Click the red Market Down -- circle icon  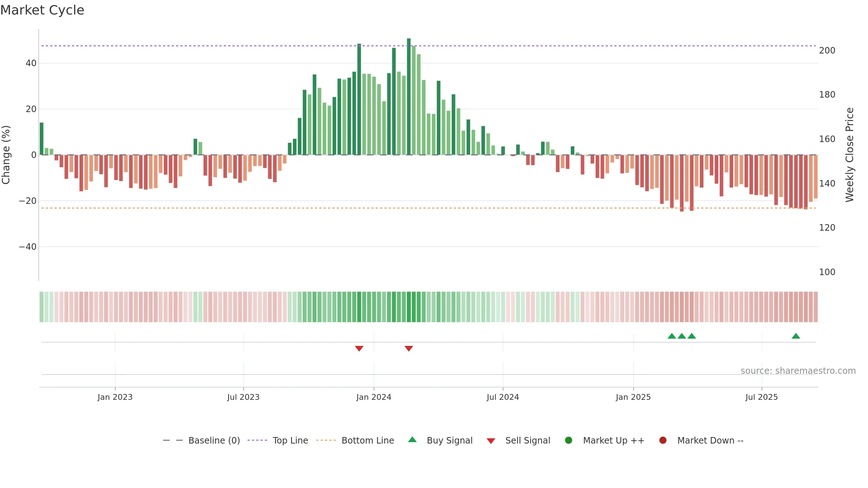point(663,440)
